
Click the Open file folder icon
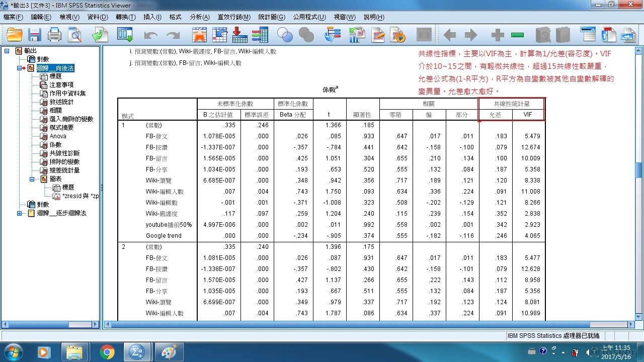[x=15, y=35]
